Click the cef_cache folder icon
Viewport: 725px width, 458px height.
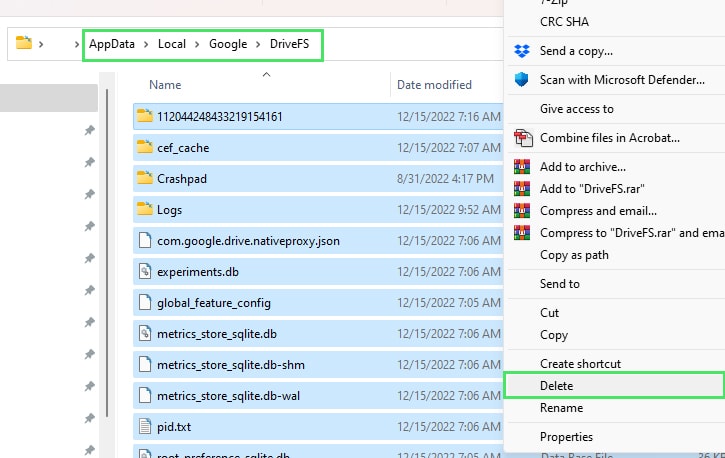pos(145,147)
